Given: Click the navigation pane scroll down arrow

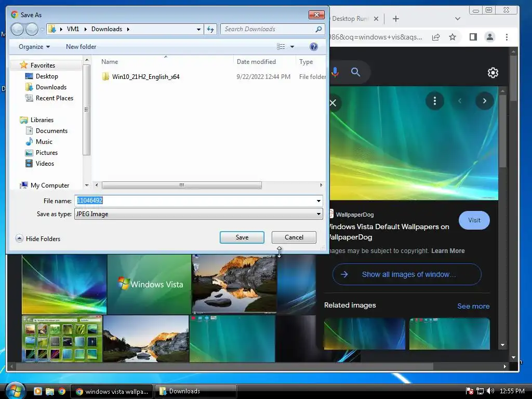Looking at the screenshot, I should coord(87,185).
